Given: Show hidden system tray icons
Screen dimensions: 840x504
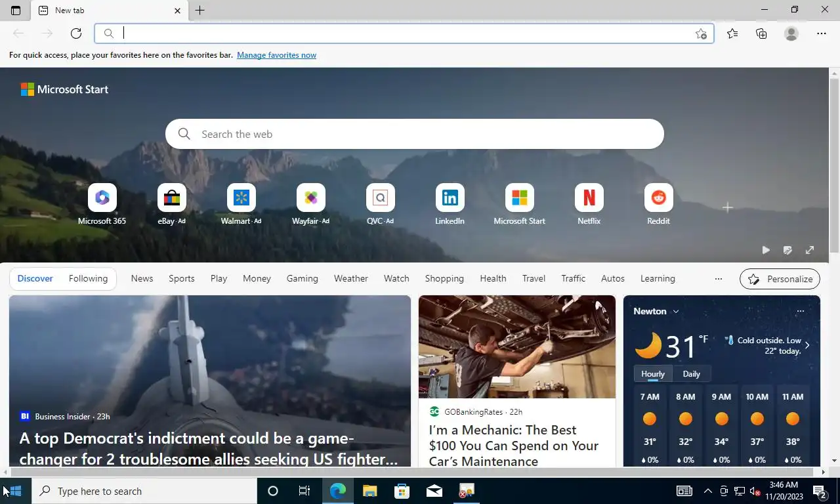Looking at the screenshot, I should tap(707, 491).
